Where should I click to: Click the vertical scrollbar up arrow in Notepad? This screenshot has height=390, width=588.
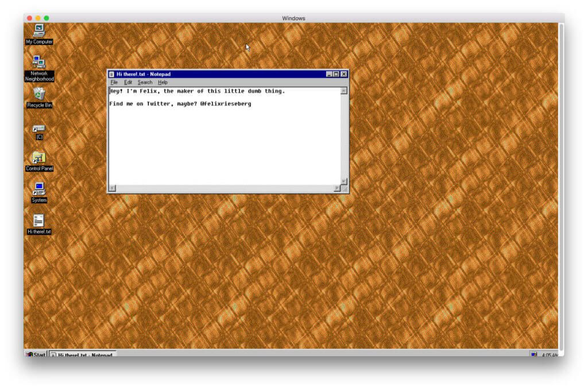click(344, 91)
